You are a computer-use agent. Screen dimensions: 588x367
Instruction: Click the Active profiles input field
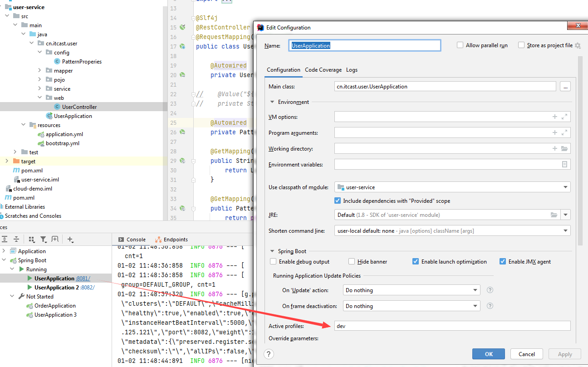(452, 326)
